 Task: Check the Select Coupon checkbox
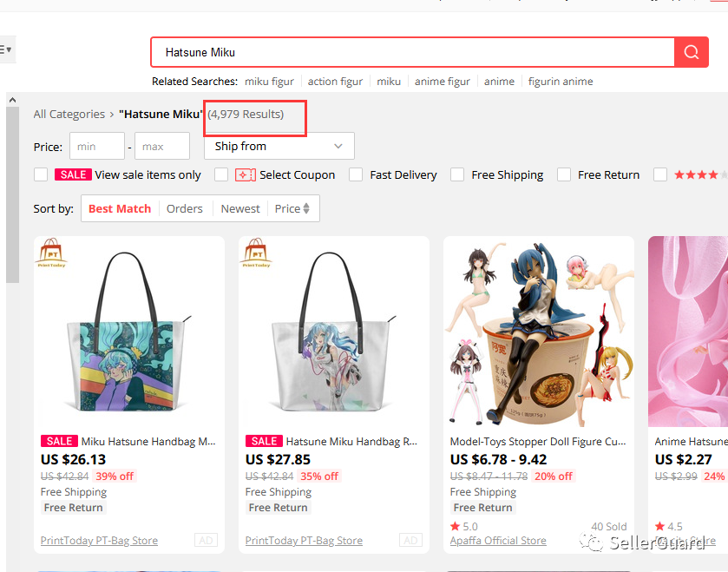(x=221, y=175)
